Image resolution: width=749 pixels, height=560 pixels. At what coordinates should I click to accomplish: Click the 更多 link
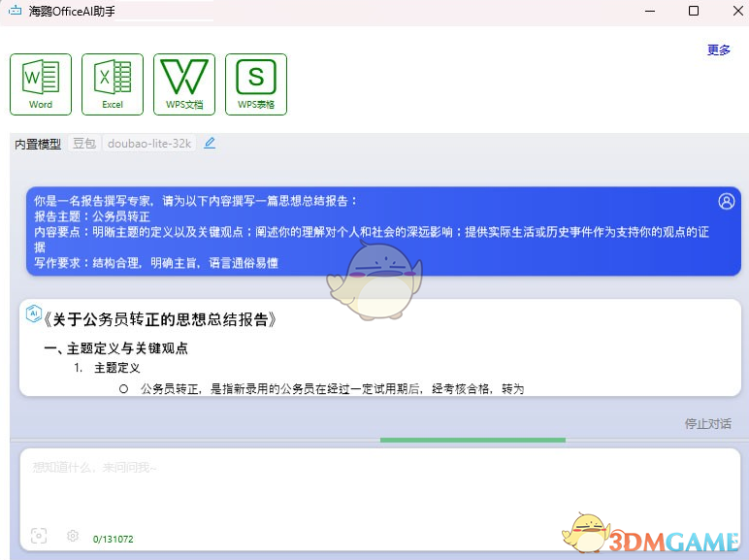718,49
